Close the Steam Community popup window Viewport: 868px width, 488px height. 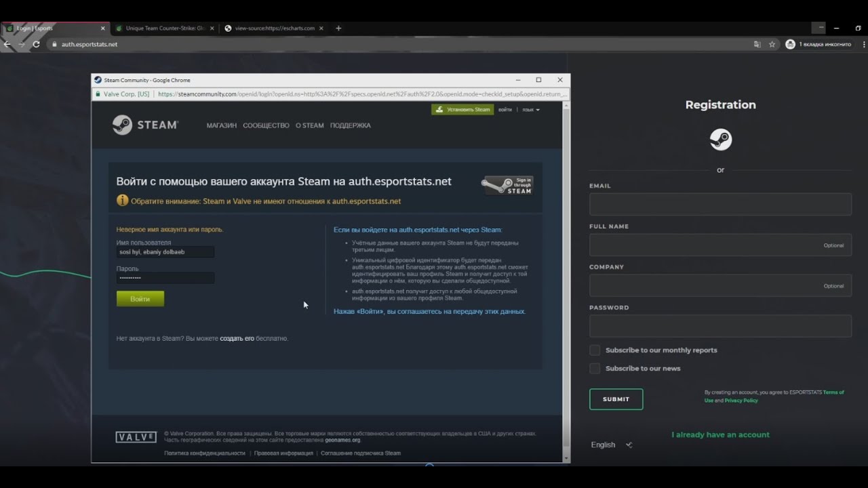[559, 80]
